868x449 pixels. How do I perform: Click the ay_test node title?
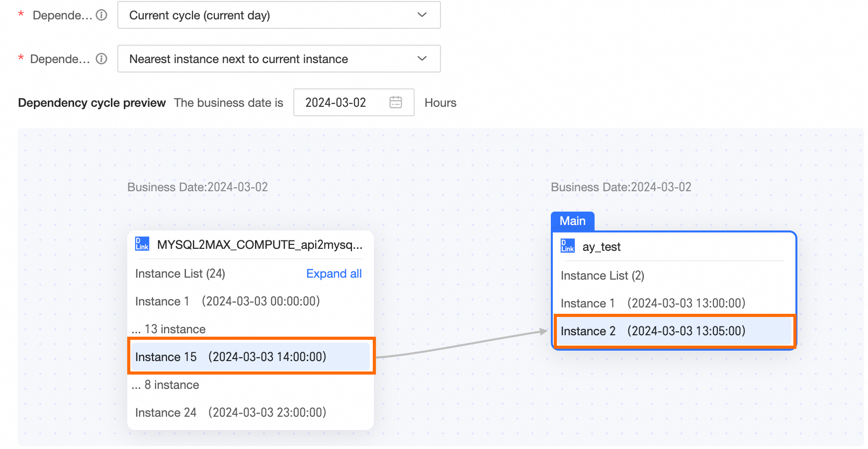(x=602, y=247)
